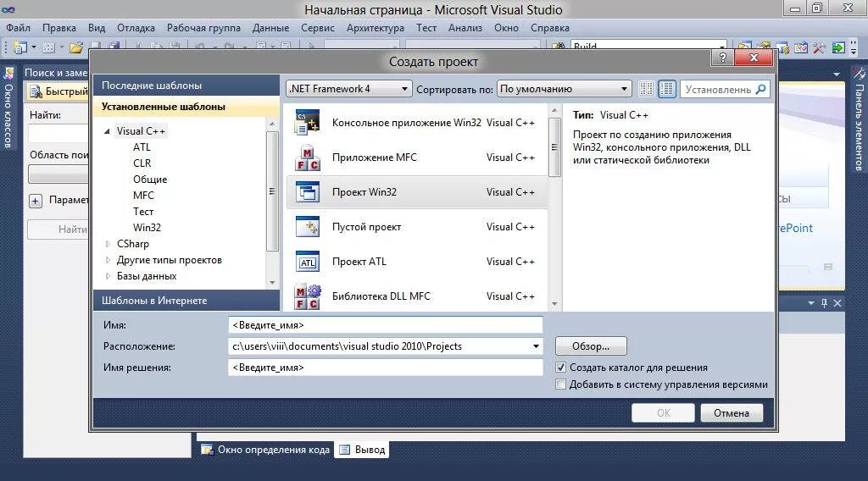Select the Тест tree item under Visual C++
868x481 pixels.
pos(143,211)
